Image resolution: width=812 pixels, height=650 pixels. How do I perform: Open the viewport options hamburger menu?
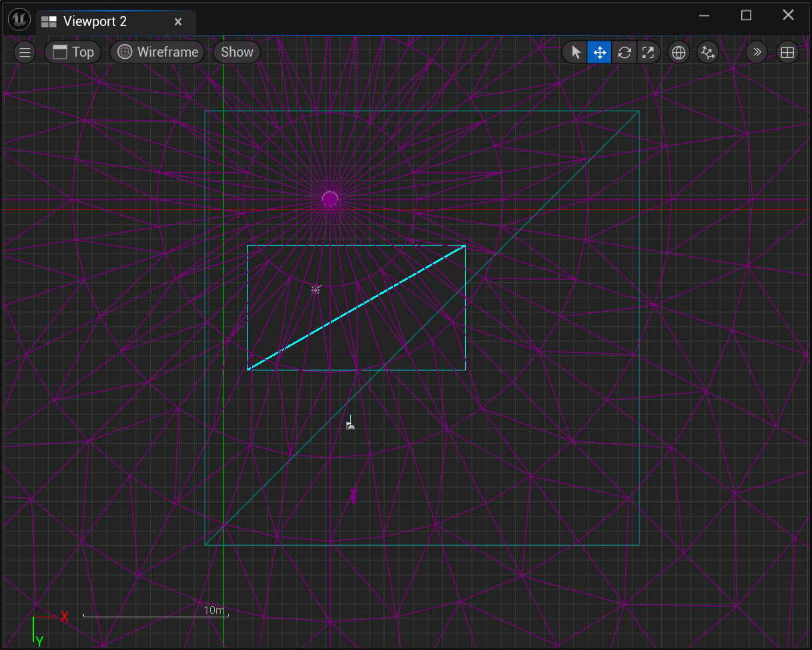[x=25, y=52]
